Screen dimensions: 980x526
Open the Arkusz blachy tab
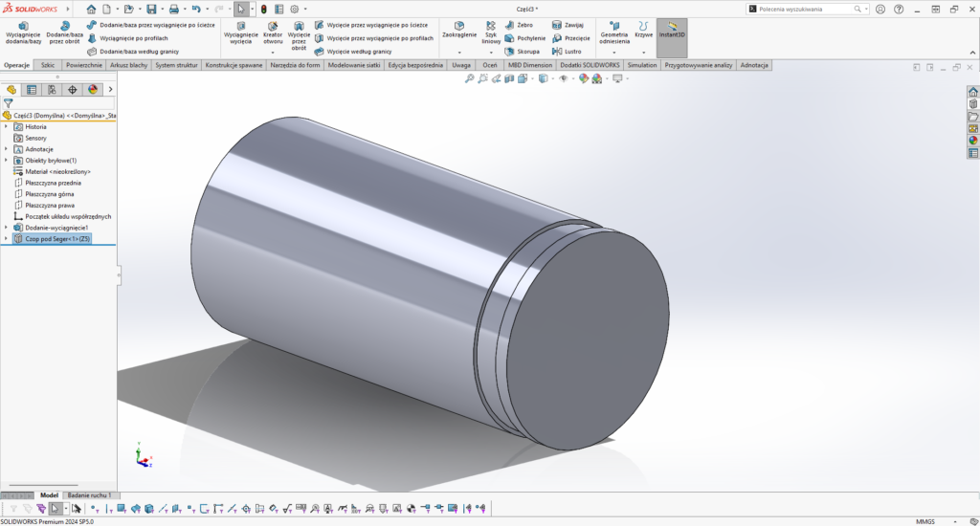[x=128, y=66]
